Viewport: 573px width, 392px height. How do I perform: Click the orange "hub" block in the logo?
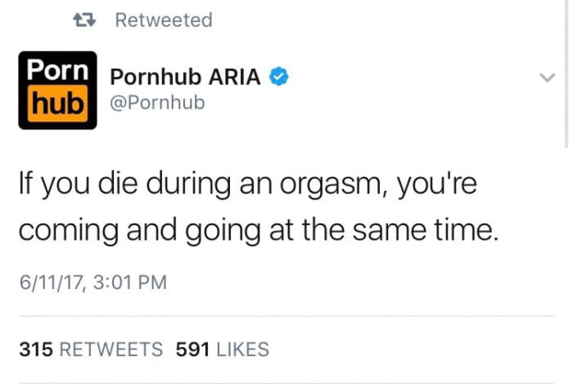coord(58,104)
